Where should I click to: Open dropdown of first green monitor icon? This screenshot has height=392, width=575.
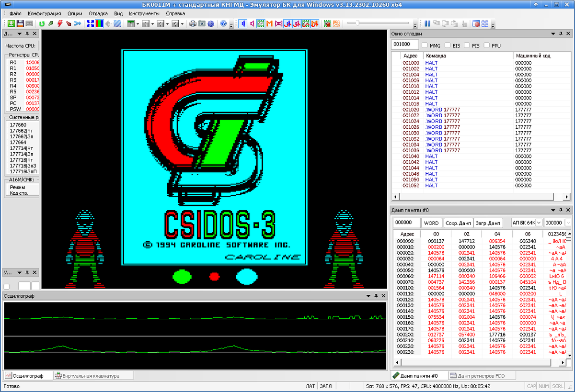[x=138, y=23]
